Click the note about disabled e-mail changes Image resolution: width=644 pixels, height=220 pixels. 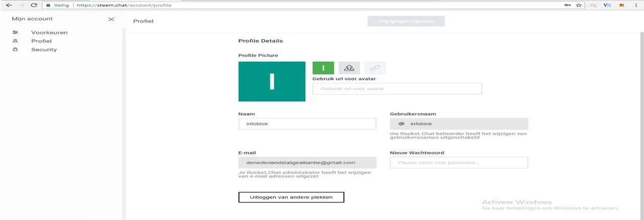coord(305,174)
